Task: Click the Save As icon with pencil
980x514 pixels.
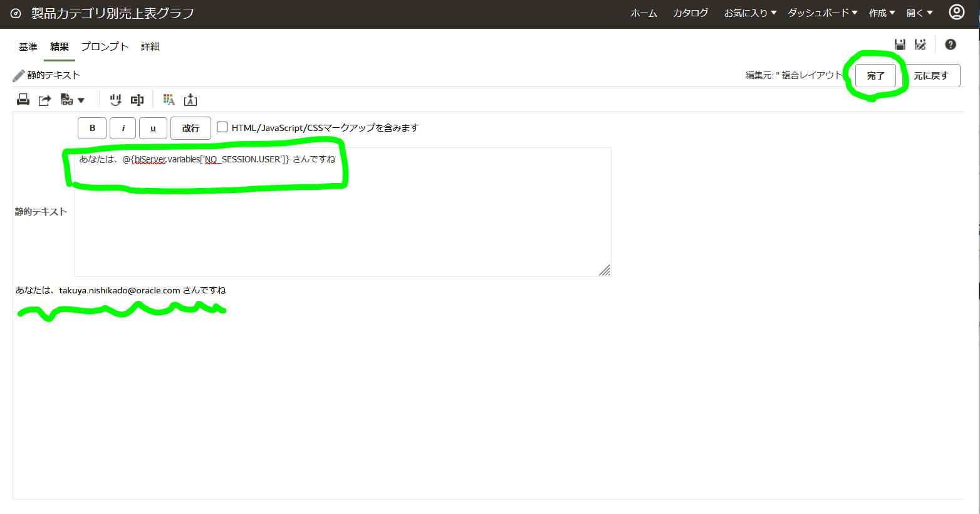Action: pyautogui.click(x=920, y=45)
